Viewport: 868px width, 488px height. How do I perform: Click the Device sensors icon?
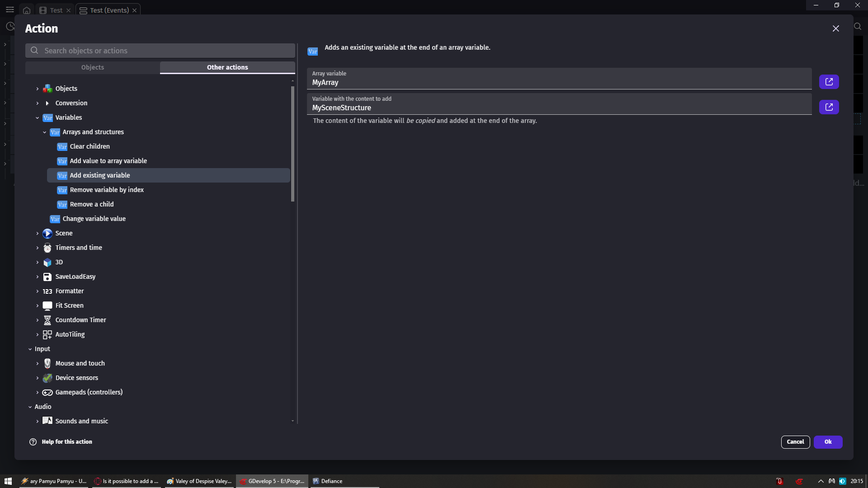tap(47, 378)
